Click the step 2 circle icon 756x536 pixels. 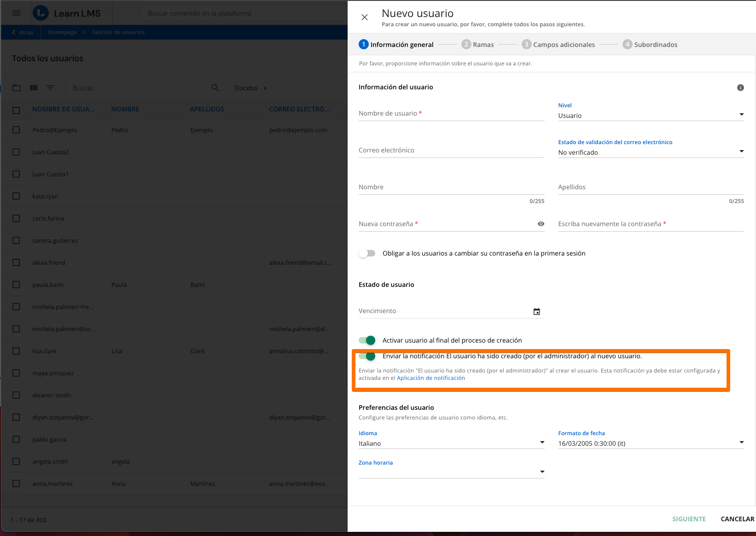tap(466, 44)
